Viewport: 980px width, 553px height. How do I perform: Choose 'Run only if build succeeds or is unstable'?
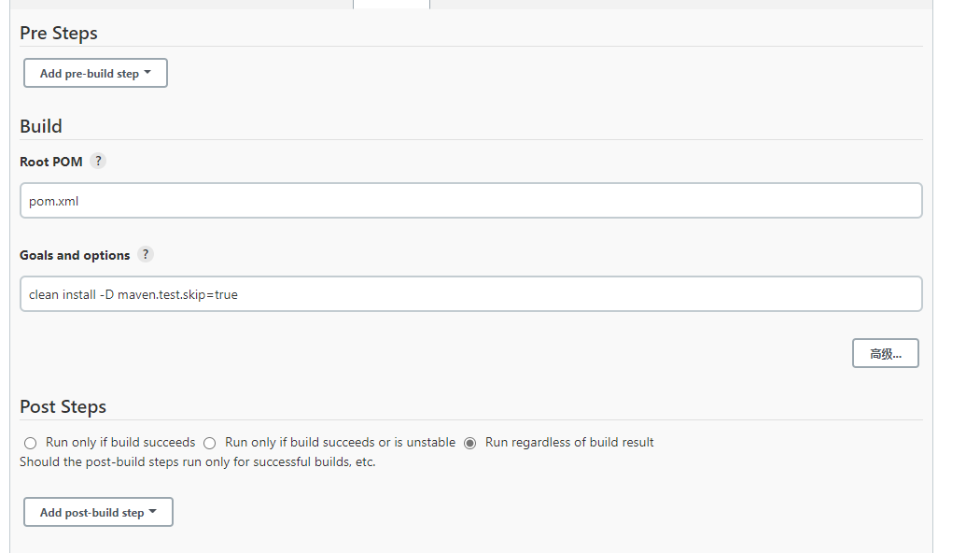click(x=210, y=443)
